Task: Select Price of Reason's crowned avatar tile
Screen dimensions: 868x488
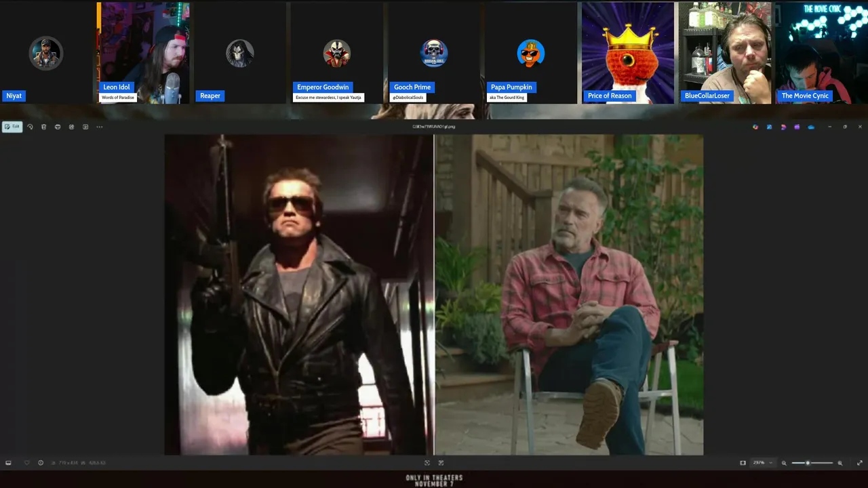Action: [628, 53]
